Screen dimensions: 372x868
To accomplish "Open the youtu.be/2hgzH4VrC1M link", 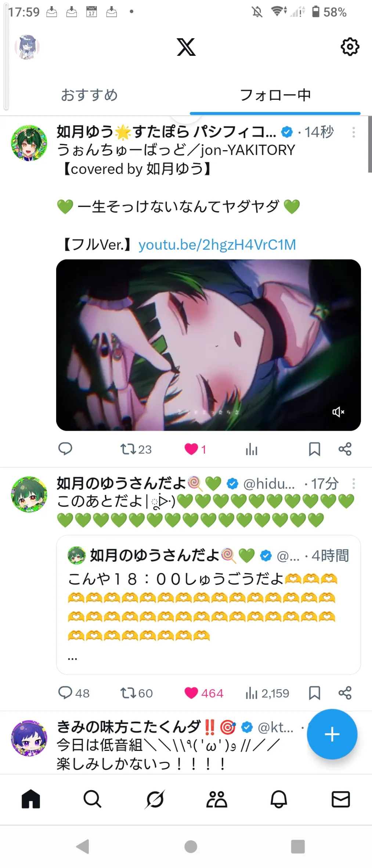I will coord(217,245).
